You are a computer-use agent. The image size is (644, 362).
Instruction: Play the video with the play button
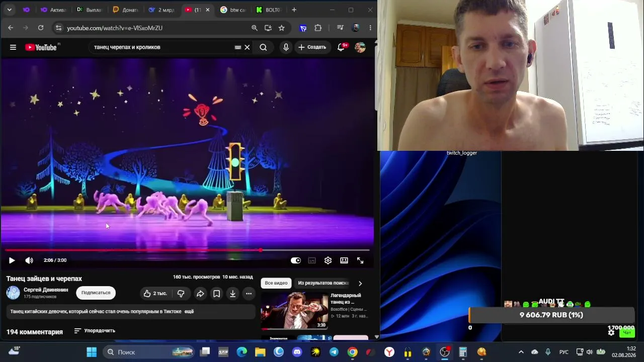click(x=12, y=260)
